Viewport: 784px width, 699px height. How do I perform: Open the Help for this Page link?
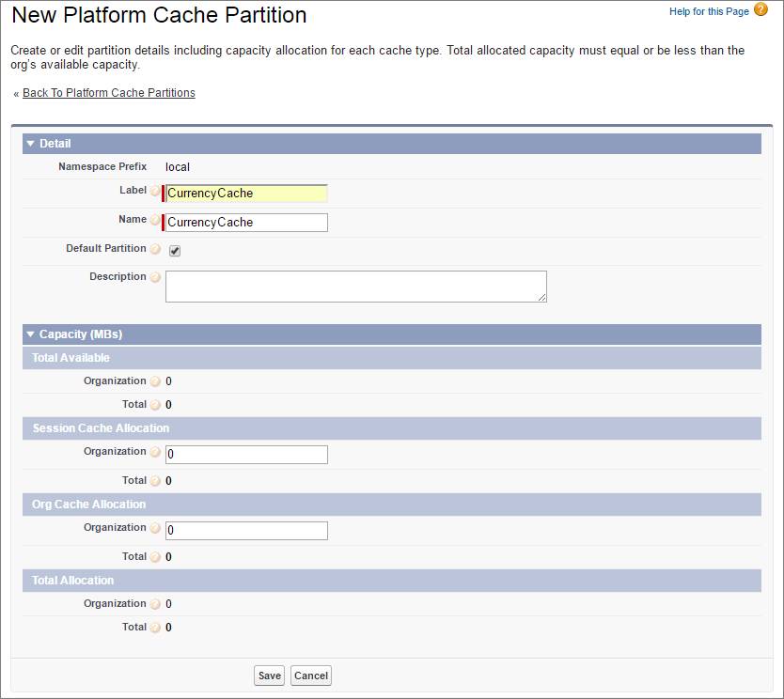(709, 11)
